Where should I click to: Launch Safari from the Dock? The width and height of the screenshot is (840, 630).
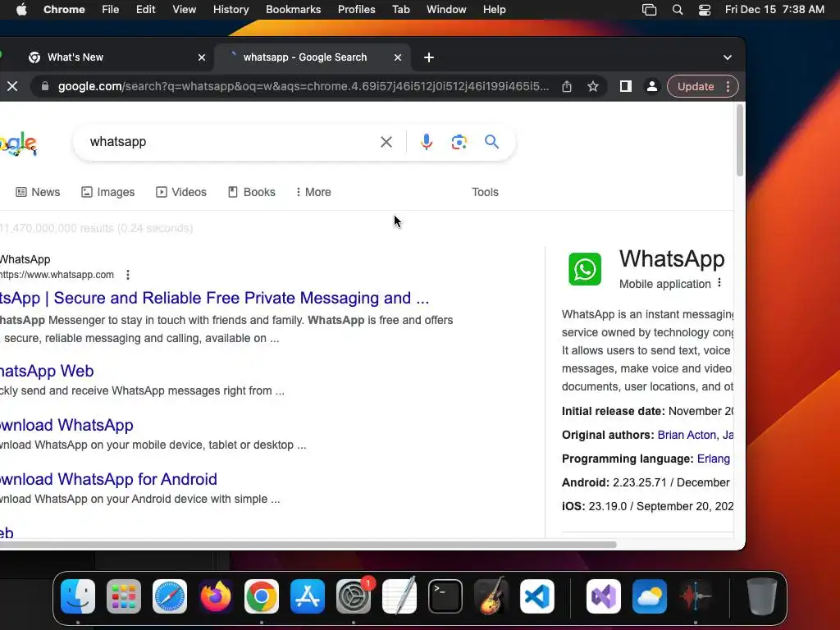pos(170,596)
